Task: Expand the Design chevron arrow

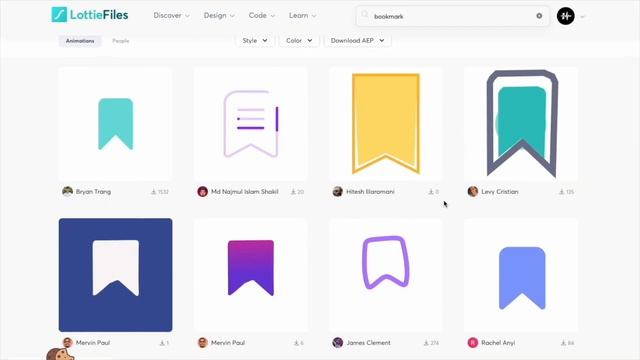Action: pos(232,16)
